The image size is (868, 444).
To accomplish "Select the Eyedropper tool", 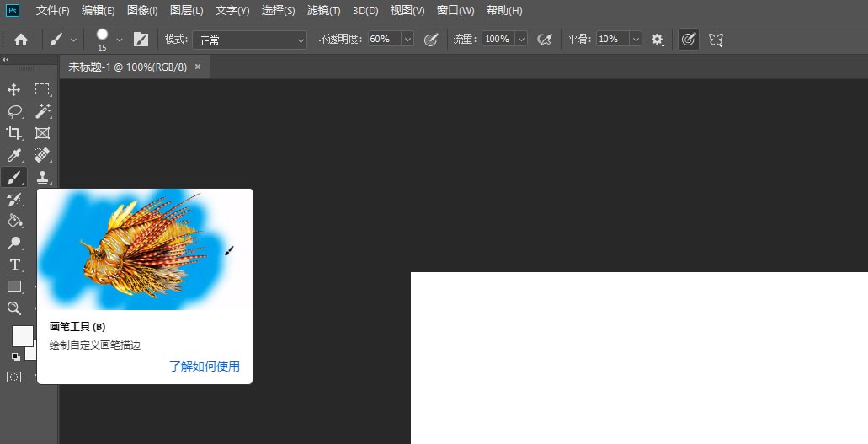I will coord(14,155).
